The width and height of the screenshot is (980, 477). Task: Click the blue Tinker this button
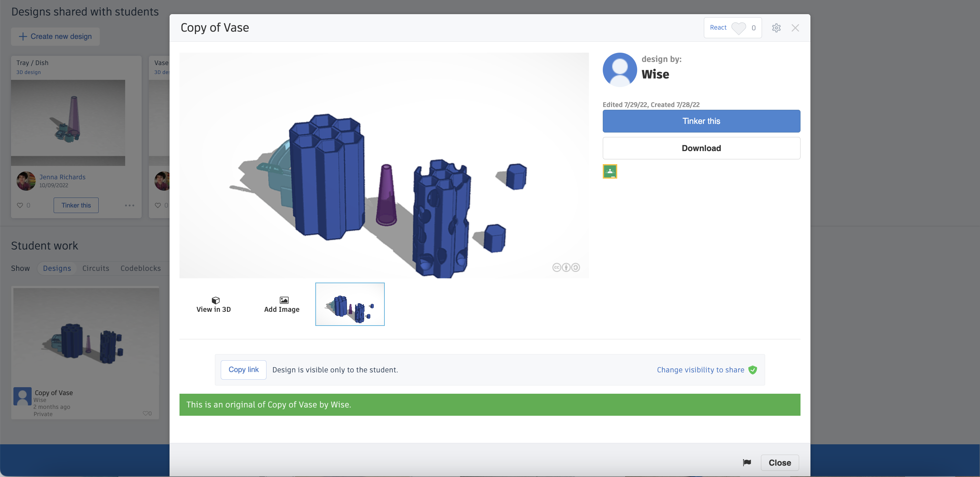click(x=701, y=121)
